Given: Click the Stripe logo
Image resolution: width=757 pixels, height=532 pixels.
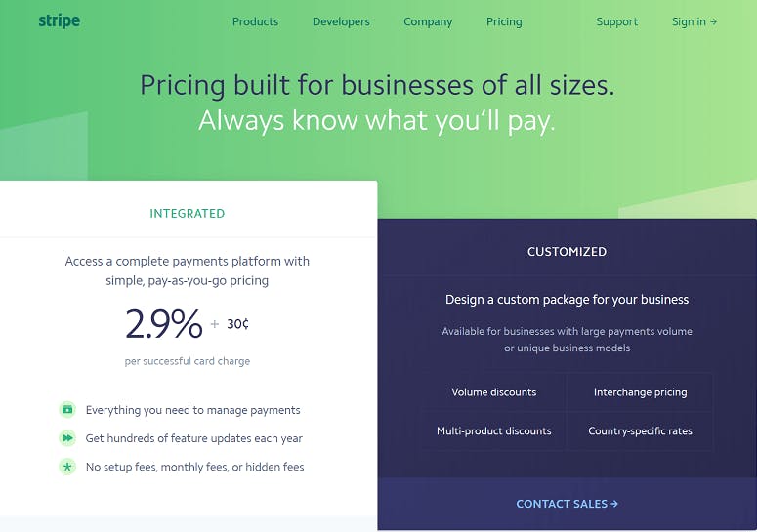Looking at the screenshot, I should [60, 21].
